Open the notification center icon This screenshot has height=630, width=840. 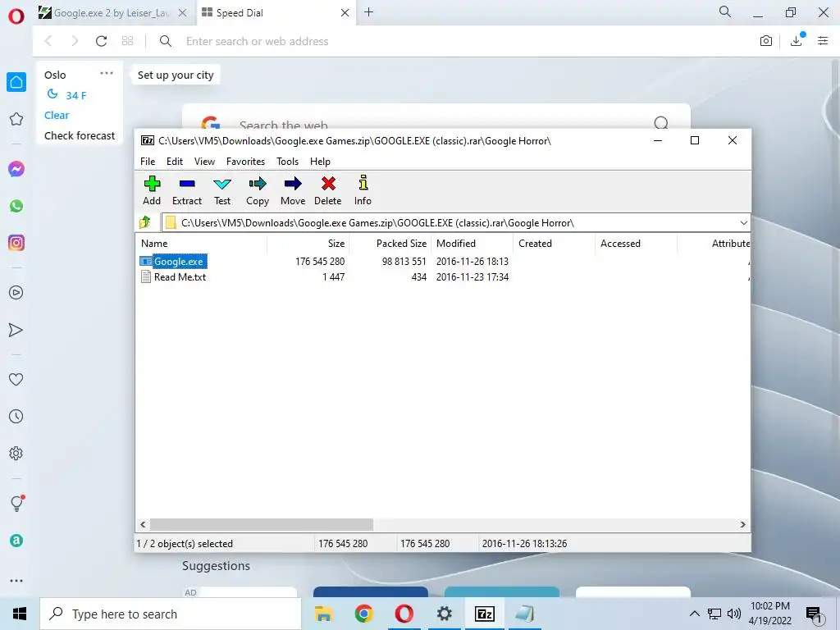click(814, 615)
